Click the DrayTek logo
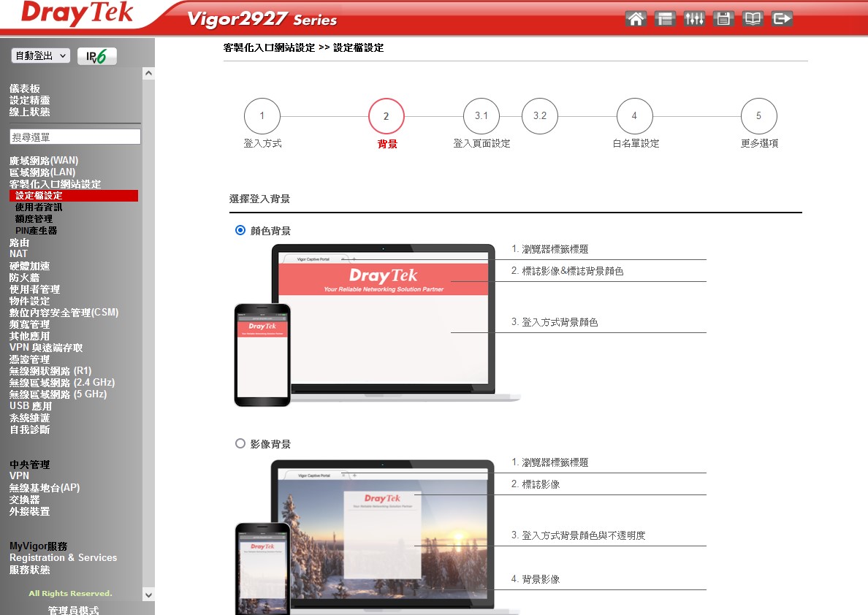The image size is (868, 615). pyautogui.click(x=77, y=14)
